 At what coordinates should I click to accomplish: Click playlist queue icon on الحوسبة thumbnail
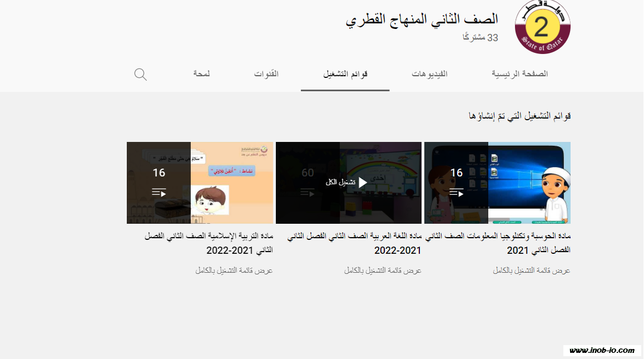click(x=457, y=193)
